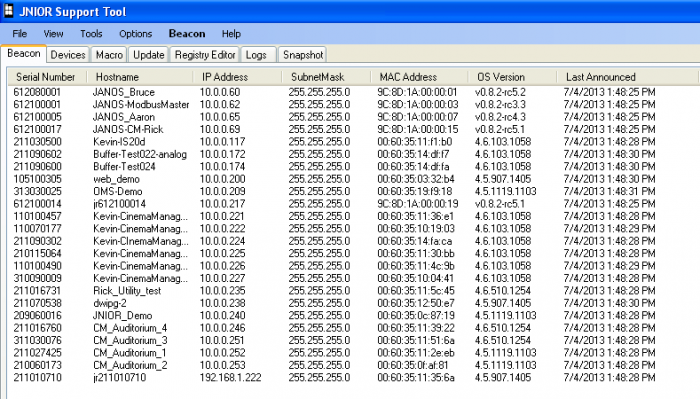Sort list by Serial Number column header
700x399 pixels.
(47, 77)
